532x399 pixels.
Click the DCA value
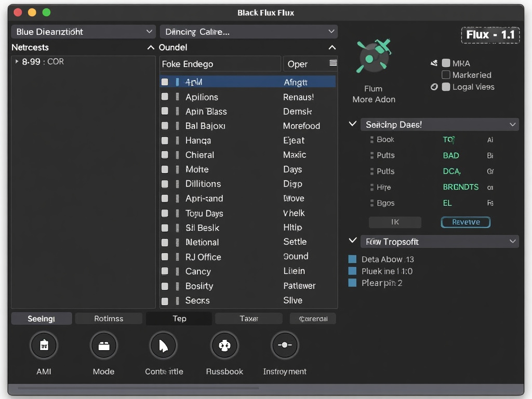coord(451,171)
